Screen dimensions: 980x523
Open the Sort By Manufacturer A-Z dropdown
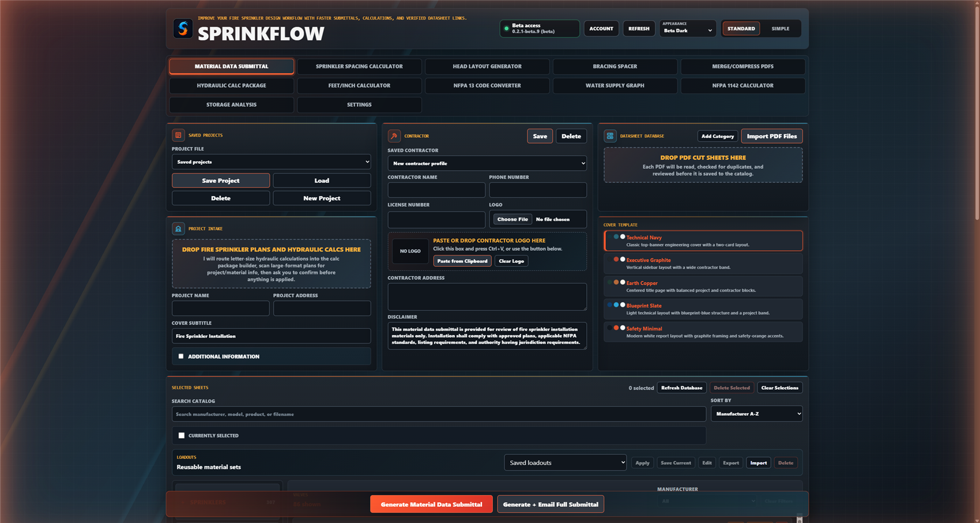[756, 413]
